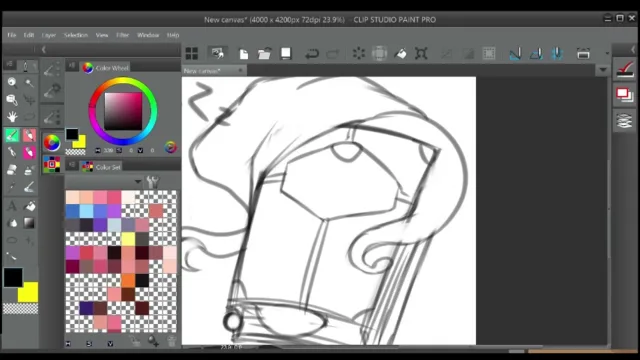
Task: Open the View menu
Action: [102, 35]
